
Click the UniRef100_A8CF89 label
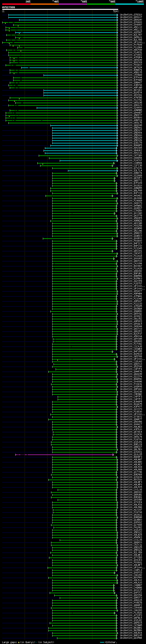point(131,50)
